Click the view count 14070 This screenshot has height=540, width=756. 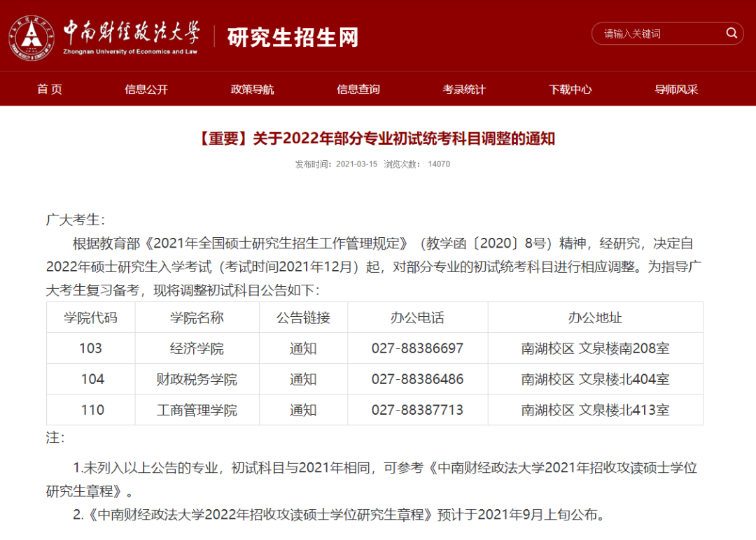(439, 164)
